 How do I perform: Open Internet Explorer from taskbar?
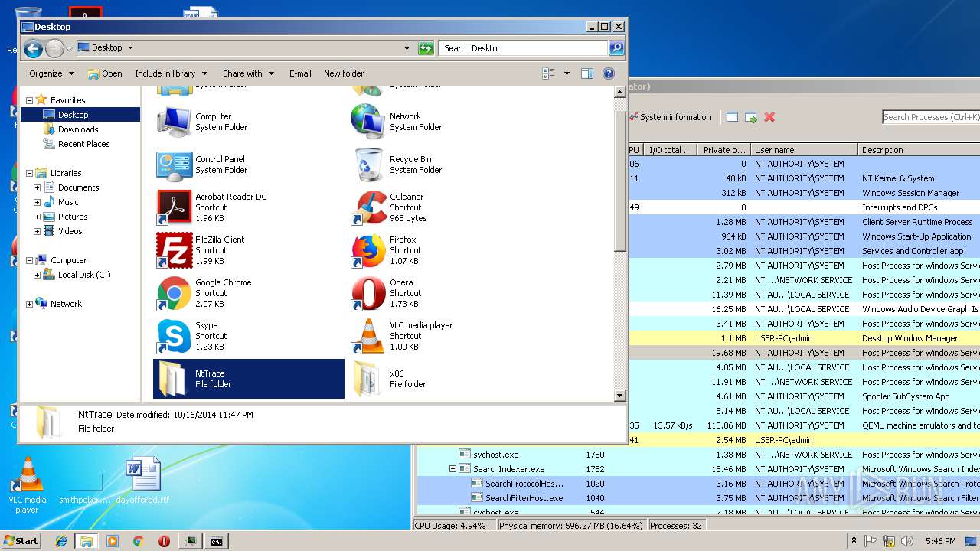click(61, 541)
